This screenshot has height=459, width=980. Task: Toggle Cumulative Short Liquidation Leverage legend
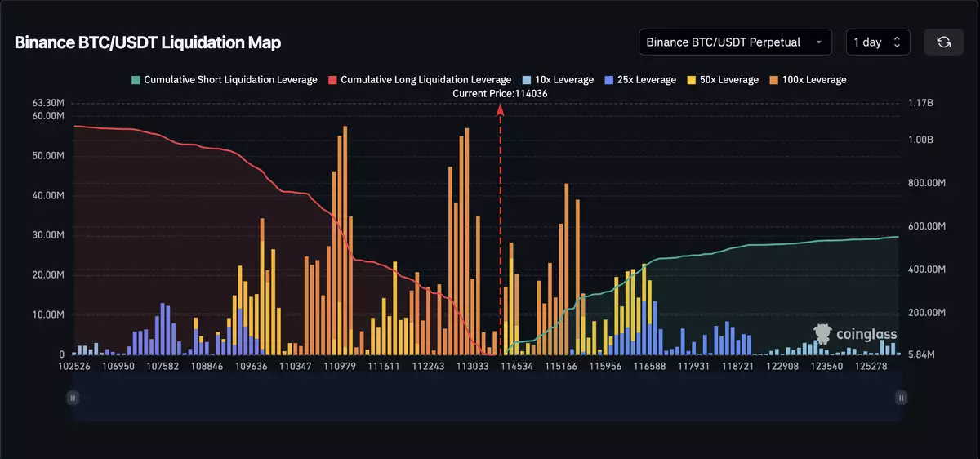(225, 80)
